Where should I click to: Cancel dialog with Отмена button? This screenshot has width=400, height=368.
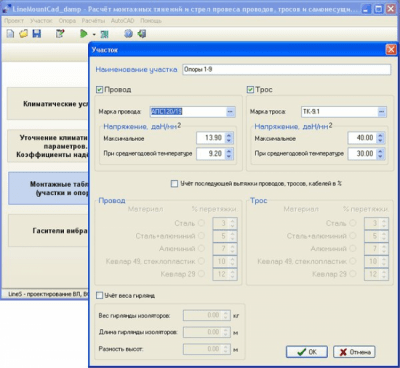[x=354, y=352]
